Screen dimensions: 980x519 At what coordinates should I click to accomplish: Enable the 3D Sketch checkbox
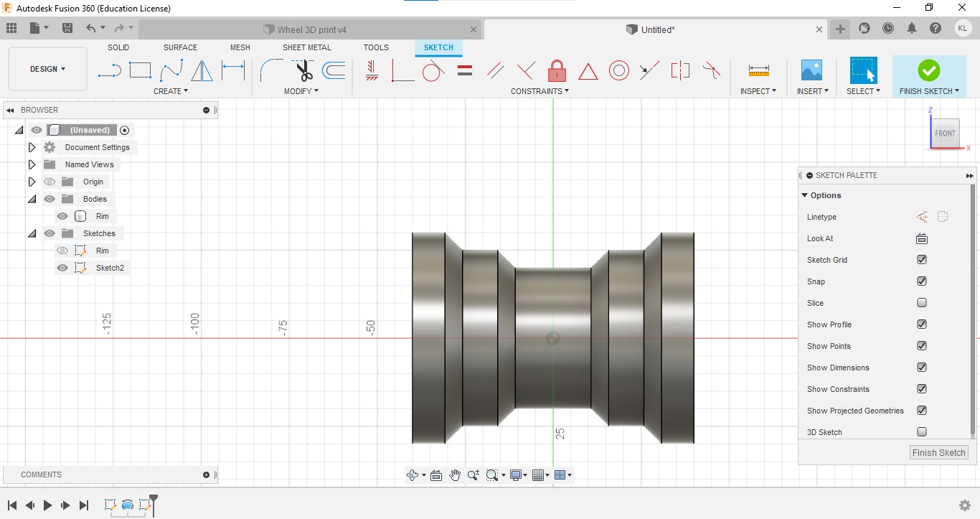(x=922, y=432)
